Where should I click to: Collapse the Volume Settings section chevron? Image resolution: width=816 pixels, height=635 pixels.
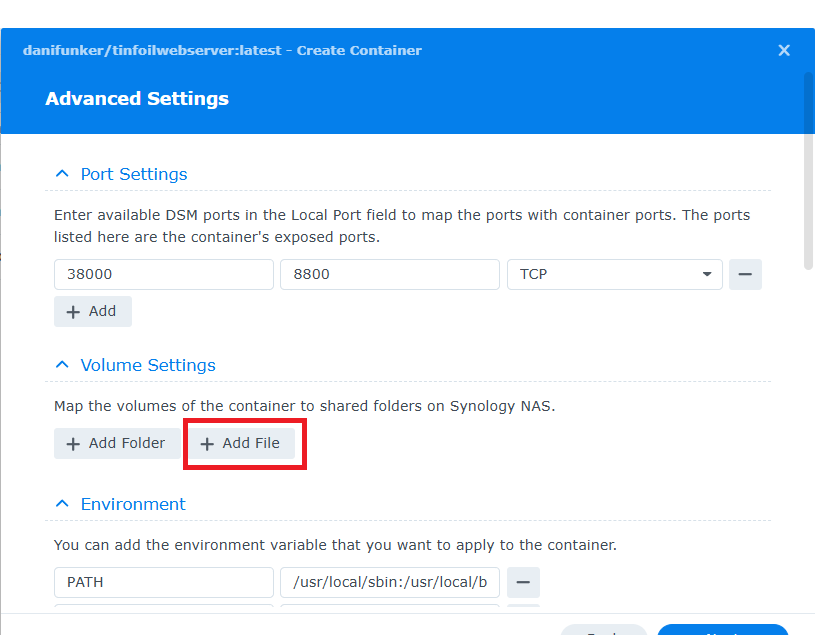pos(62,365)
